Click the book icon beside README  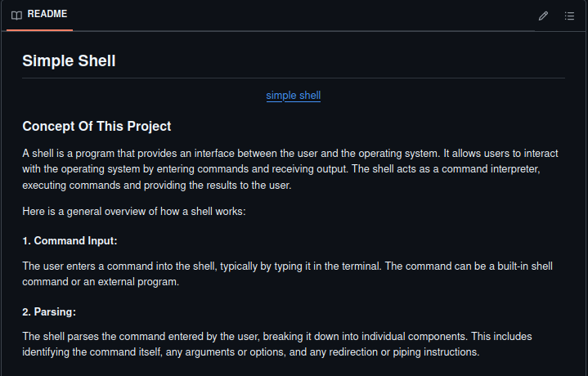coord(16,16)
